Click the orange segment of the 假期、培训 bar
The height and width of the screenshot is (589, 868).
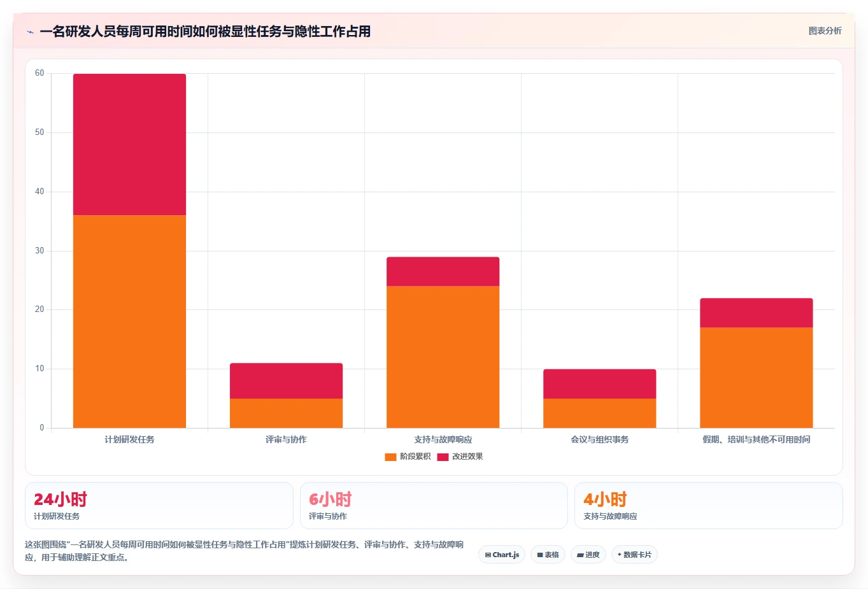(x=756, y=378)
